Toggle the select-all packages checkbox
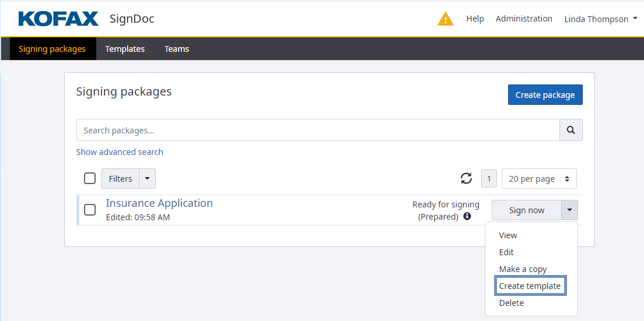Image resolution: width=644 pixels, height=321 pixels. click(x=90, y=178)
